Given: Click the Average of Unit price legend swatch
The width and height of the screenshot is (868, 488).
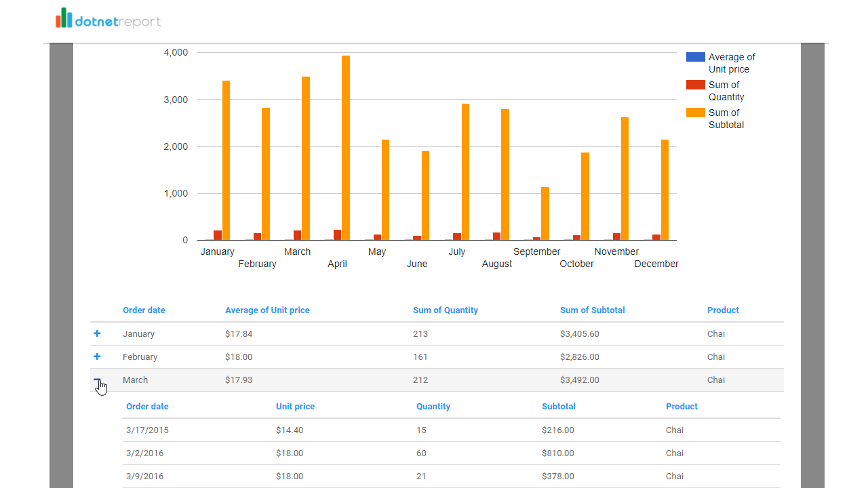Looking at the screenshot, I should tap(696, 57).
